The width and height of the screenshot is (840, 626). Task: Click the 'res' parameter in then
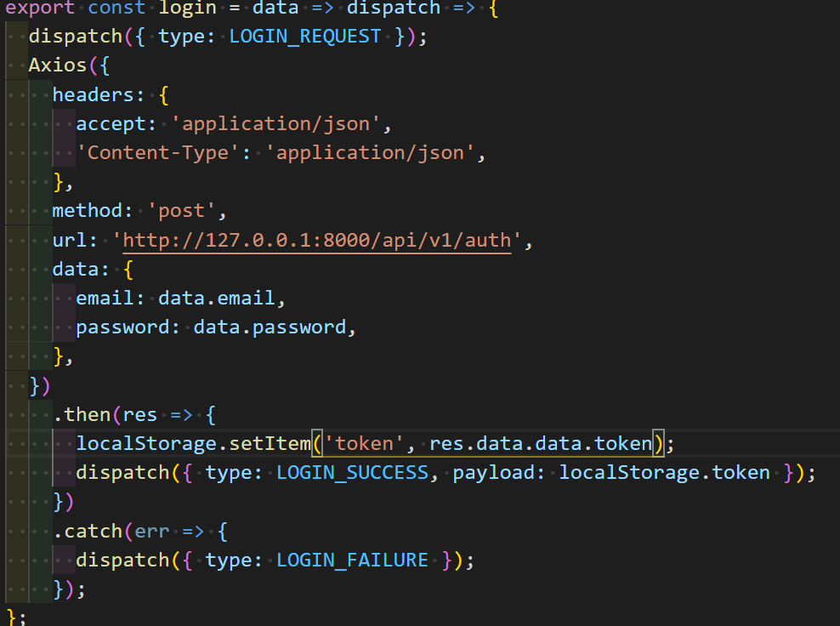click(139, 415)
